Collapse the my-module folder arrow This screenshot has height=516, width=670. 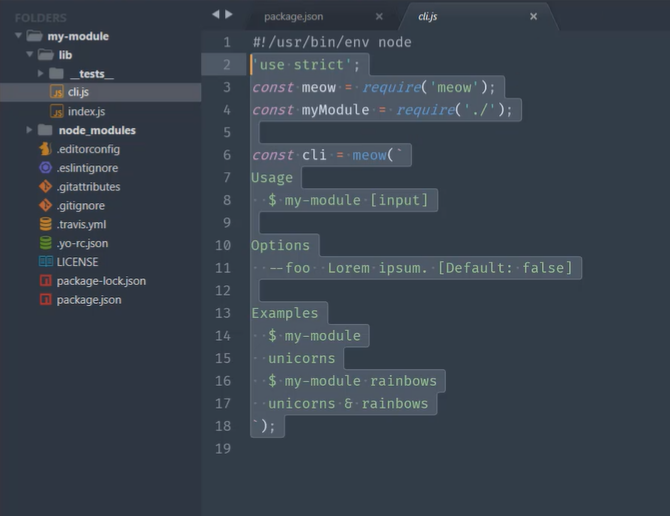pyautogui.click(x=18, y=35)
